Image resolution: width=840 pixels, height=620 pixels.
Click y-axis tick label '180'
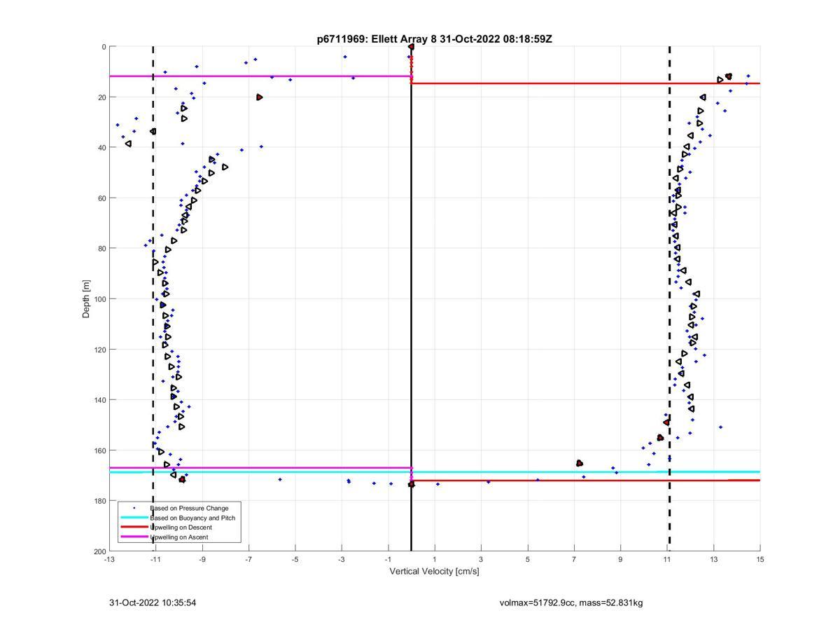tap(99, 501)
